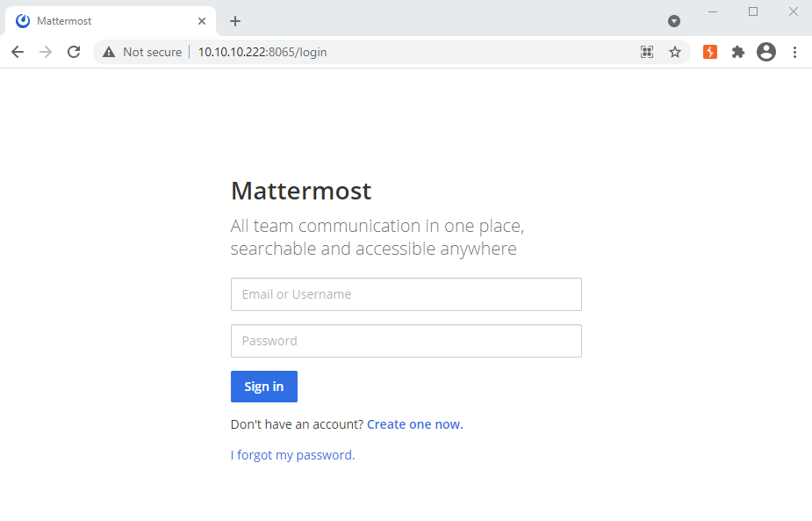The image size is (812, 521).
Task: Open Chrome three-dot menu
Action: click(x=794, y=52)
